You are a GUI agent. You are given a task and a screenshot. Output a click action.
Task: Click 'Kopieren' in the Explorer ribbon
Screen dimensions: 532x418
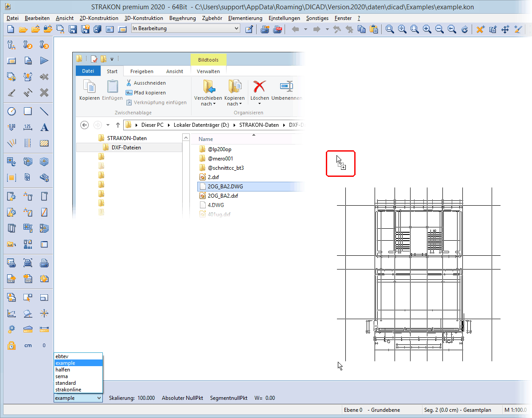(89, 90)
